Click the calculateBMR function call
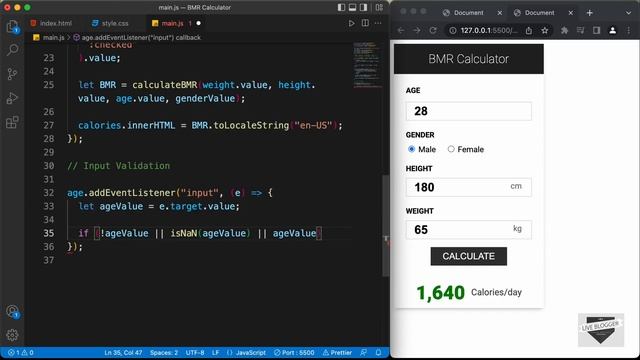Viewport: 640px width, 360px height. coord(164,85)
